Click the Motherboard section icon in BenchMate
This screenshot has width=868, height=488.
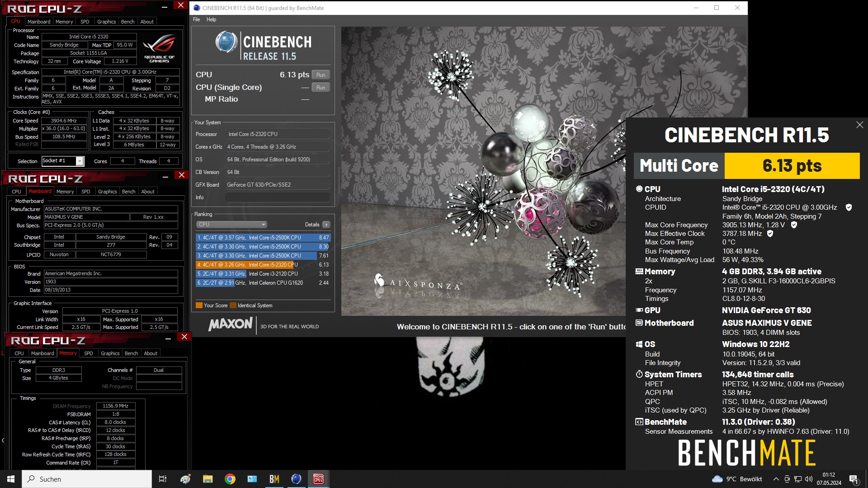639,323
